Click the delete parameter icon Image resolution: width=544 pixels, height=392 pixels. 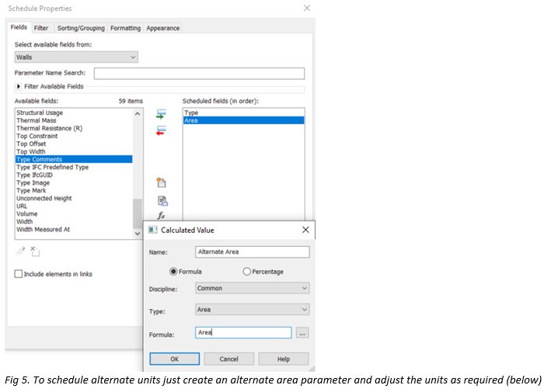pos(35,252)
